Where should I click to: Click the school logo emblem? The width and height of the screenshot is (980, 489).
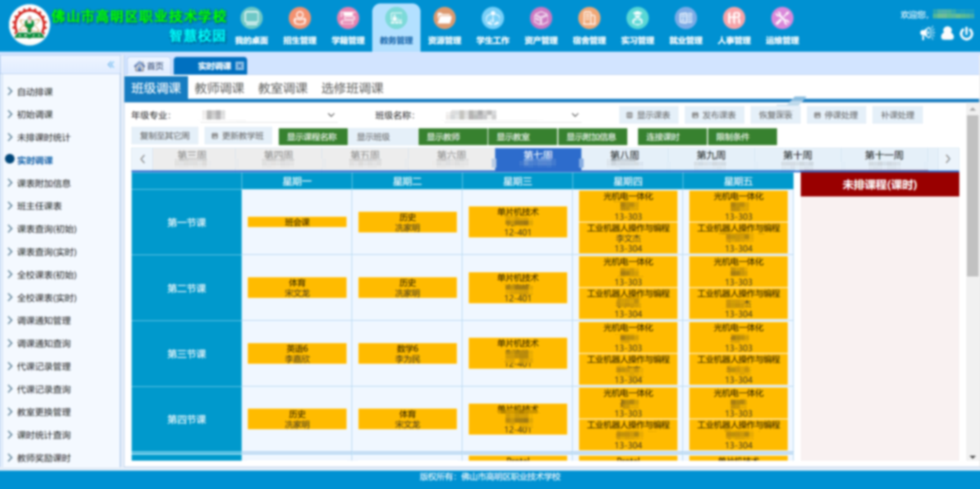[29, 25]
